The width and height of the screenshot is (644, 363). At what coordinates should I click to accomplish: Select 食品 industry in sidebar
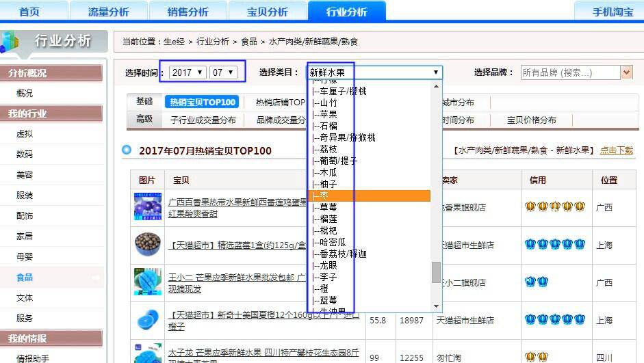[x=24, y=278]
